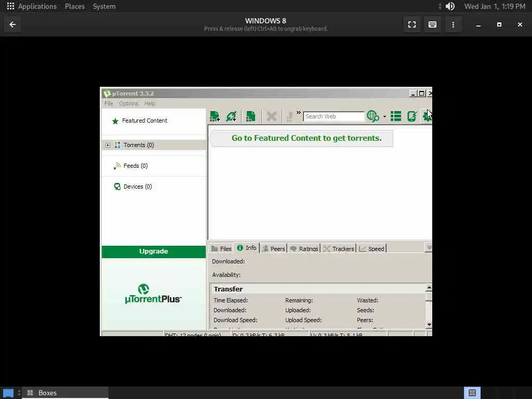Switch to the Trackers tab

coord(339,249)
